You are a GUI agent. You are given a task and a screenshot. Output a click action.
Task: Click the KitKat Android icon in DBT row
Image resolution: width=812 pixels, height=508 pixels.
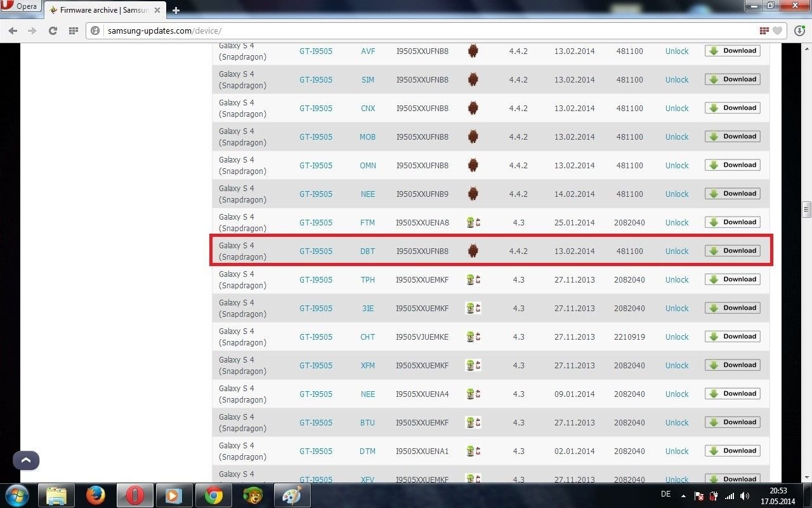click(473, 251)
